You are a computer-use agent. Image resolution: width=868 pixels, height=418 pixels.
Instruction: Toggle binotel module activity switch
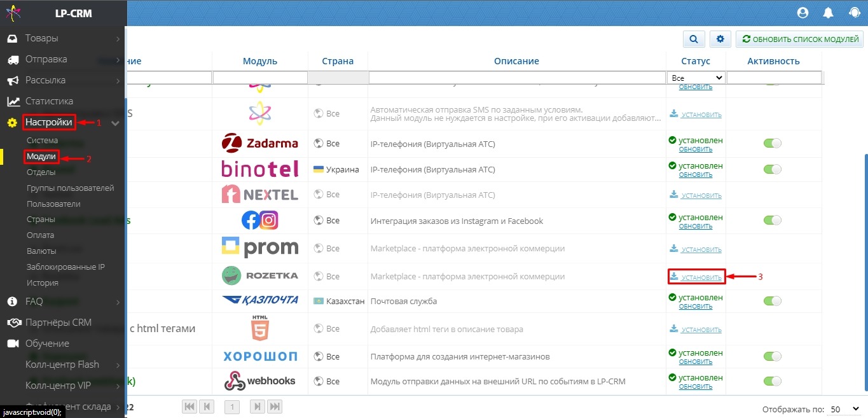(x=772, y=169)
